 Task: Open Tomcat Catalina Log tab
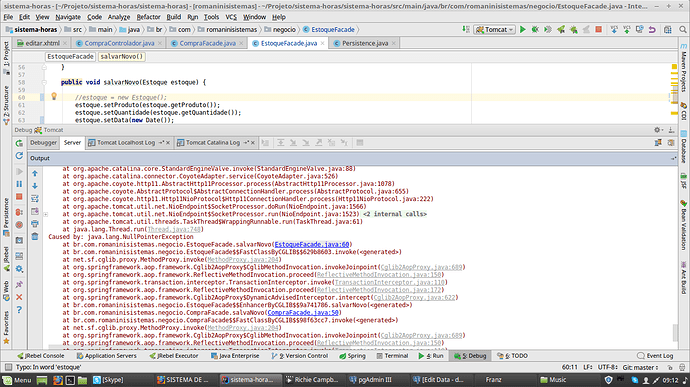click(213, 143)
